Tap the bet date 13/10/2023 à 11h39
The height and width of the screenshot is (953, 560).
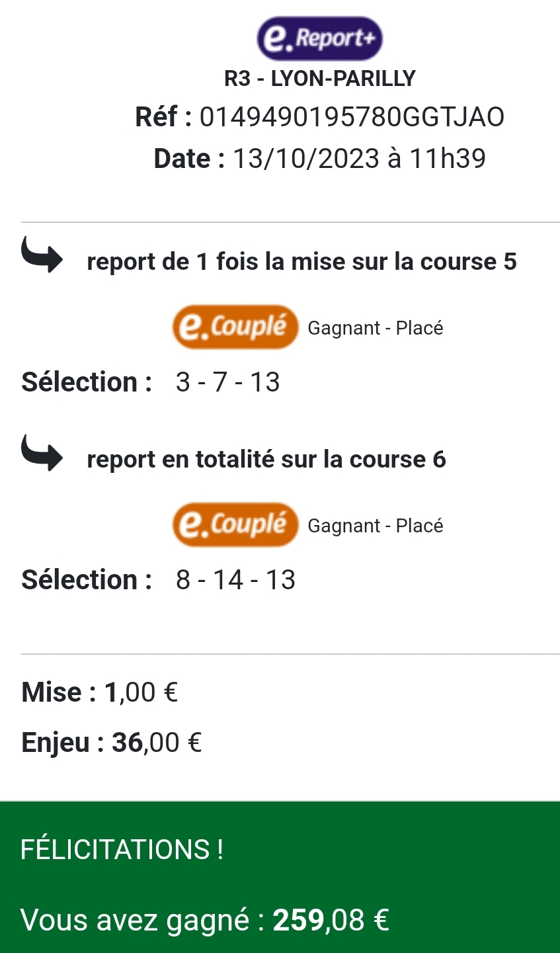click(359, 159)
